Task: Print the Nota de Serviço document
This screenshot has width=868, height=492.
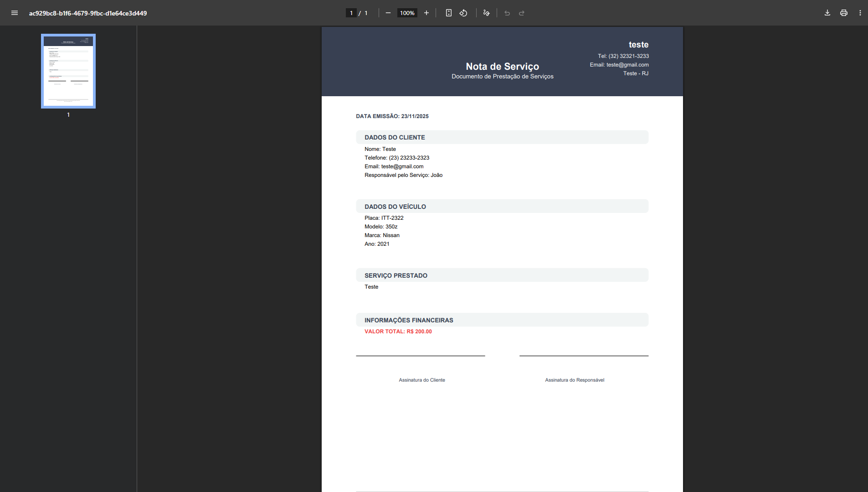Action: (844, 13)
